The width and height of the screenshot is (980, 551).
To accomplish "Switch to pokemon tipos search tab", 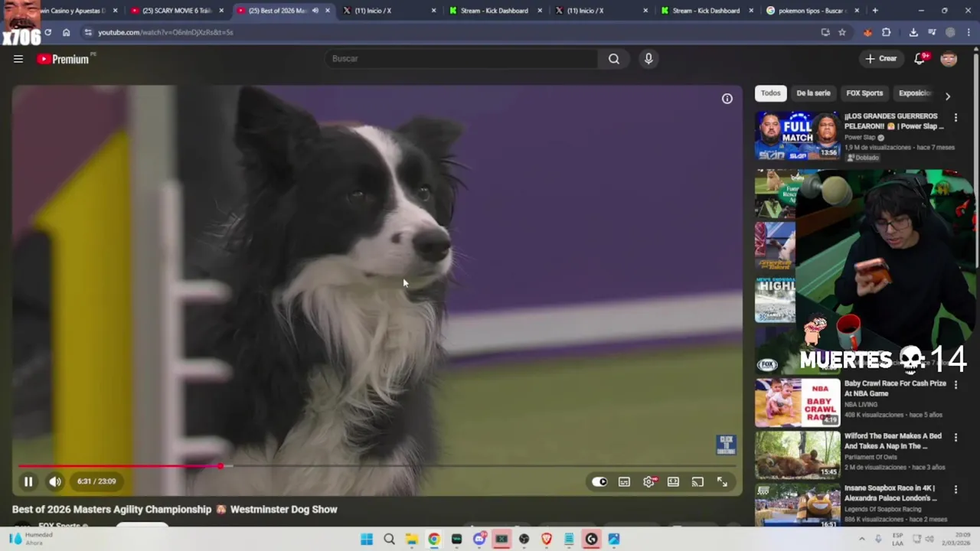I will pos(812,11).
